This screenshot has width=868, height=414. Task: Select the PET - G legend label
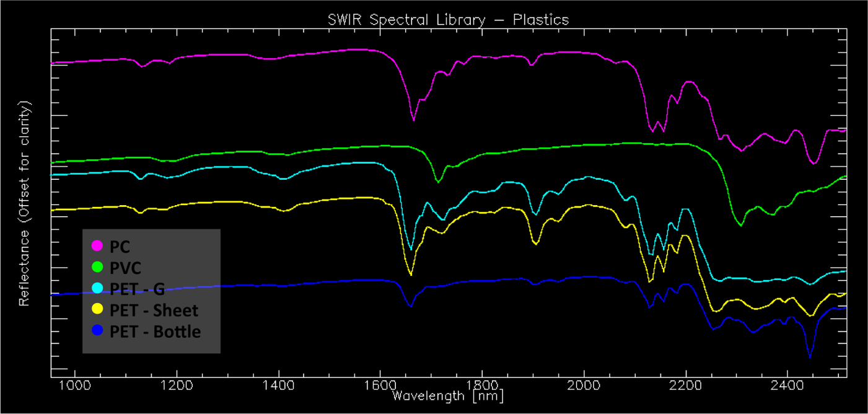point(138,289)
